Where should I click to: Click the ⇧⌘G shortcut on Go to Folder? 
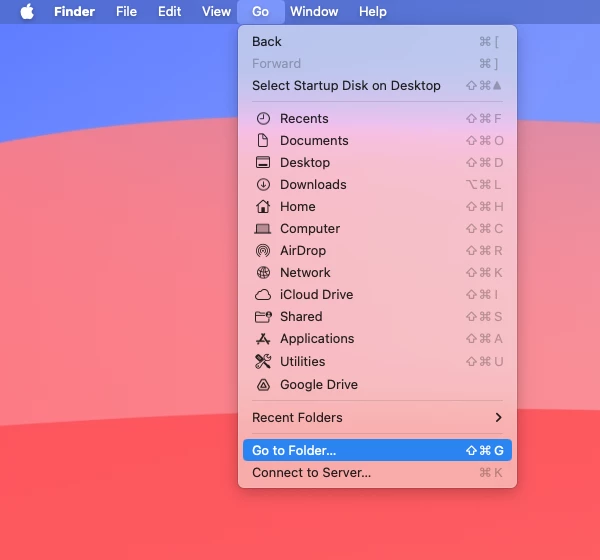(484, 451)
